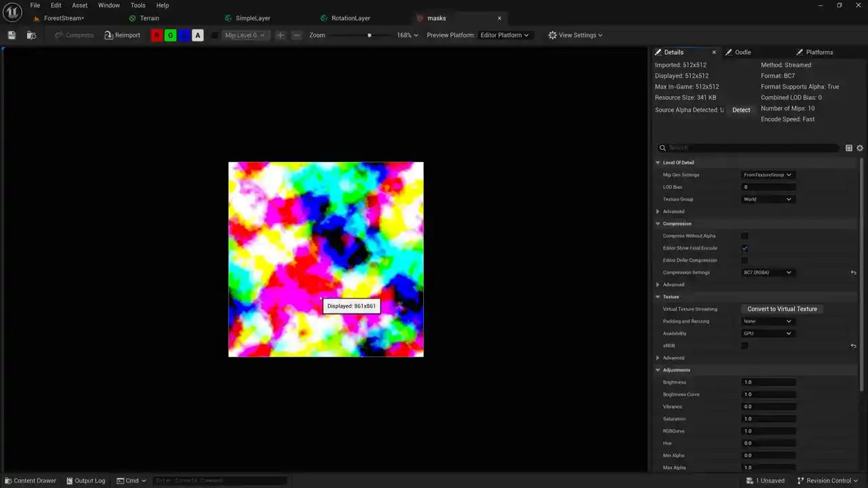Screen dimensions: 868x488
Task: Uncheck Editor Show Final Encode
Action: [x=745, y=248]
